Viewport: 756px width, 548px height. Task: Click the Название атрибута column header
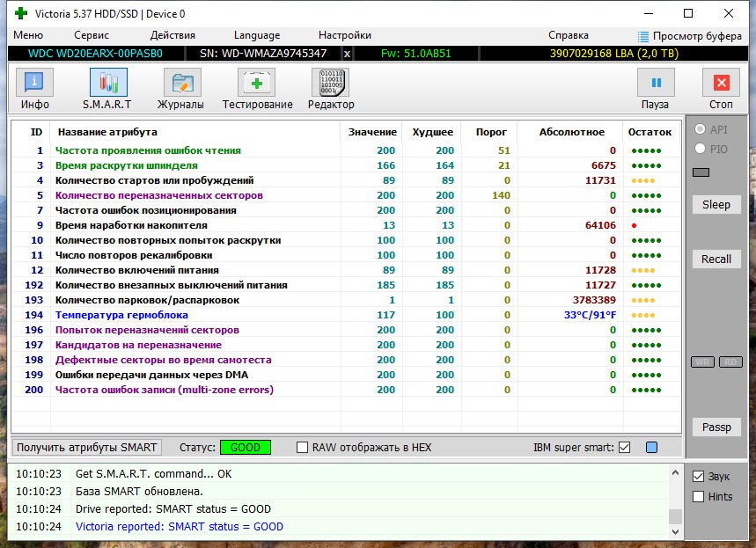195,132
